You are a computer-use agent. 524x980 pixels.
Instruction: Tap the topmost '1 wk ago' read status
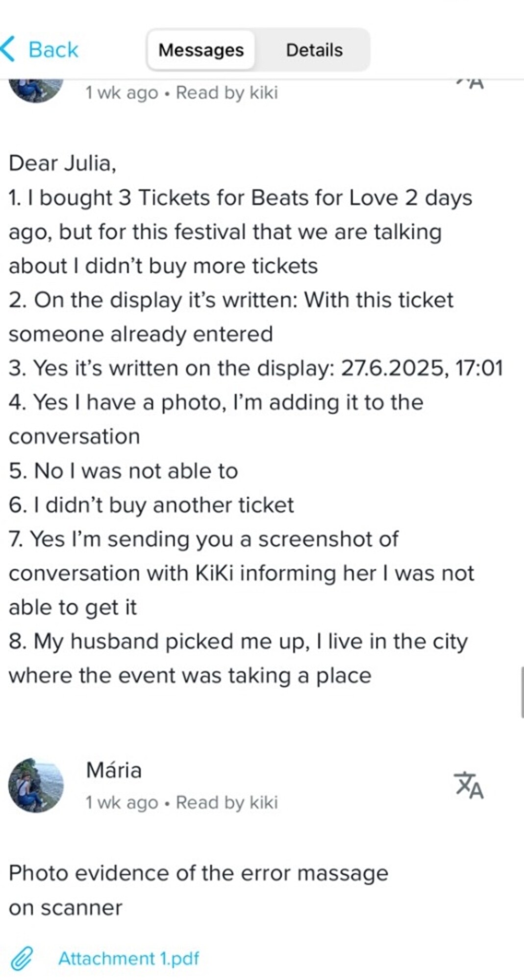pyautogui.click(x=181, y=93)
